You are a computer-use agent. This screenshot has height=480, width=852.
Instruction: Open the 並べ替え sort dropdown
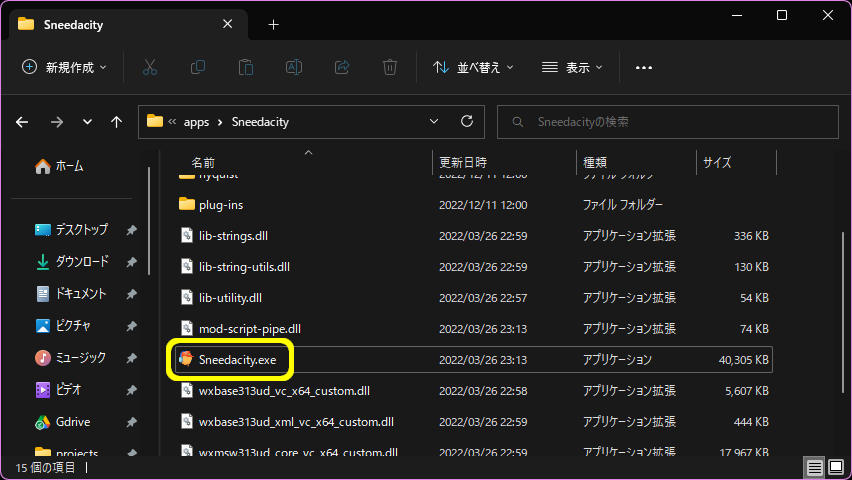pos(473,67)
